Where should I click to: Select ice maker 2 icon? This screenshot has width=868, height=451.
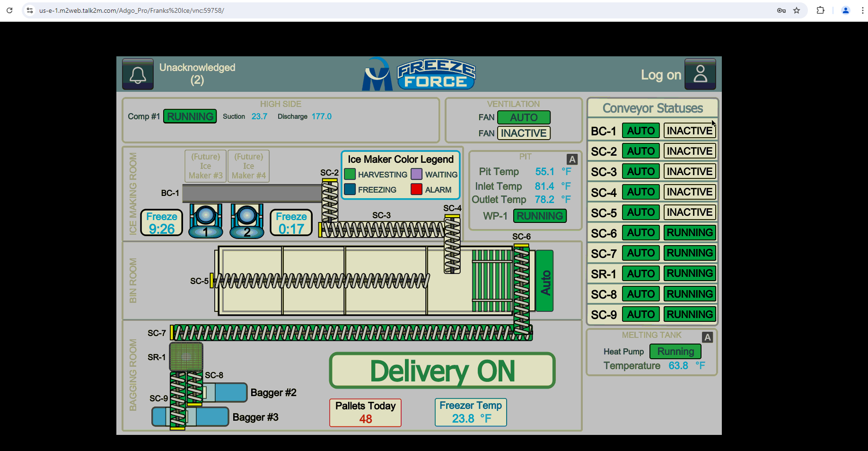pos(246,221)
